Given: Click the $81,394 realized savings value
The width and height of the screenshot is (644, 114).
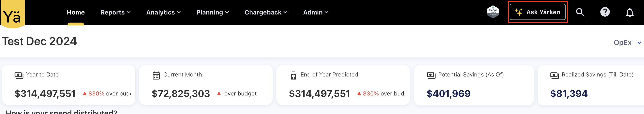Looking at the screenshot, I should (568, 94).
